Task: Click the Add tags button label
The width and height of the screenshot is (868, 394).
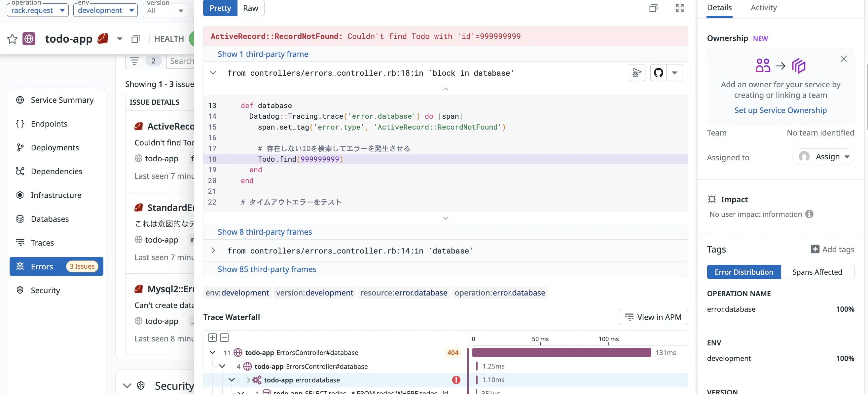Action: [x=838, y=249]
